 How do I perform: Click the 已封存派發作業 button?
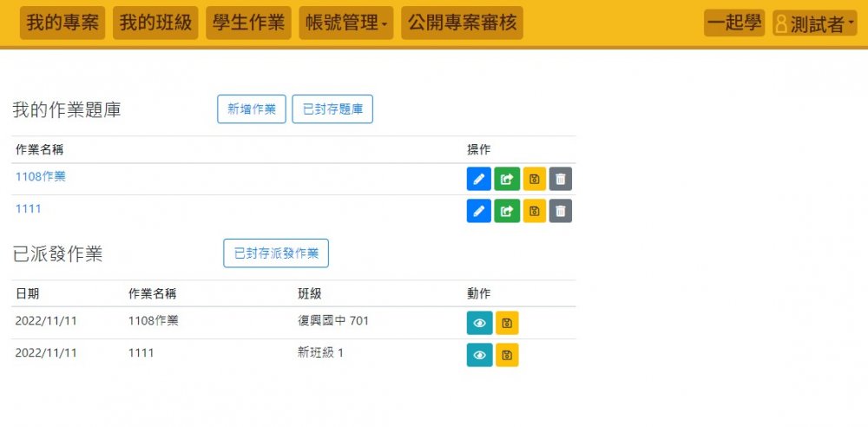tap(276, 253)
